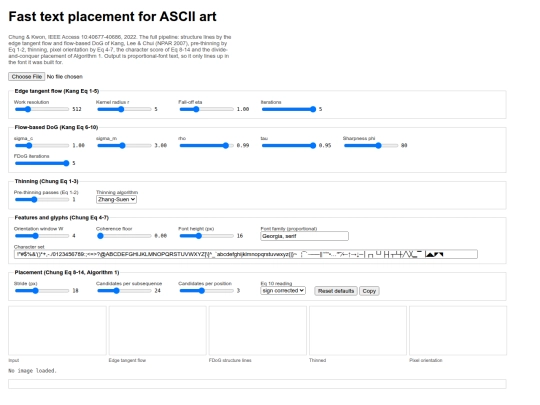This screenshot has width=540, height=405.
Task: Click the FDoG structure lines preview canvas
Action: (258, 331)
